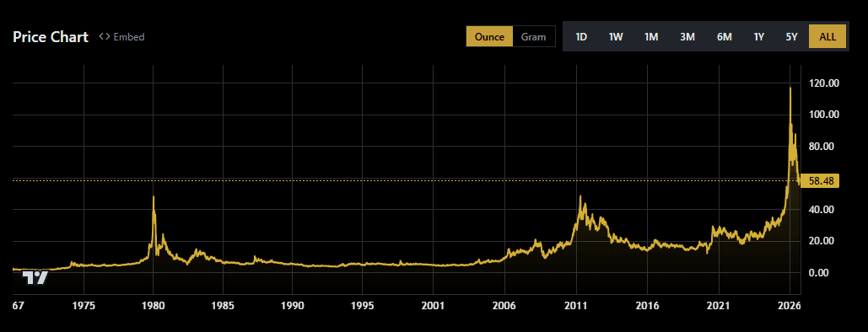Click the 2011 peak on chart line

click(580, 196)
